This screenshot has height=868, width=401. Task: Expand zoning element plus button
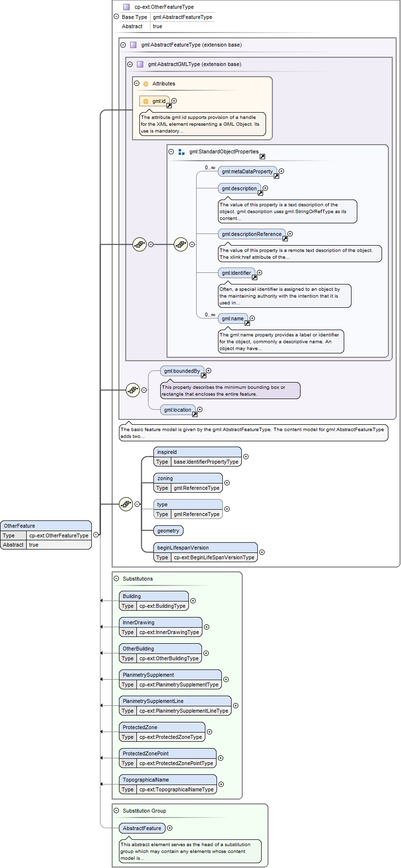(227, 483)
